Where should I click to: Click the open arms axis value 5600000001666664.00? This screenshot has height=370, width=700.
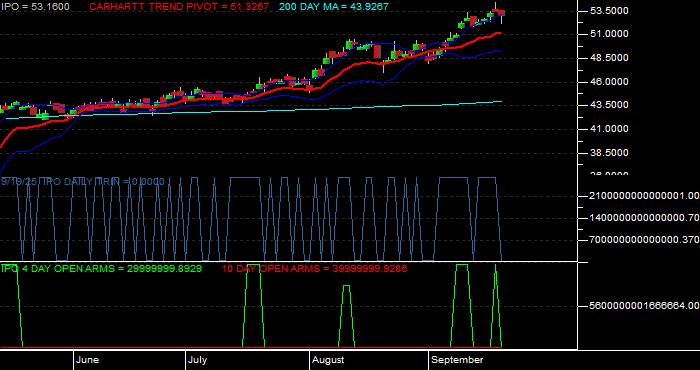tap(644, 305)
